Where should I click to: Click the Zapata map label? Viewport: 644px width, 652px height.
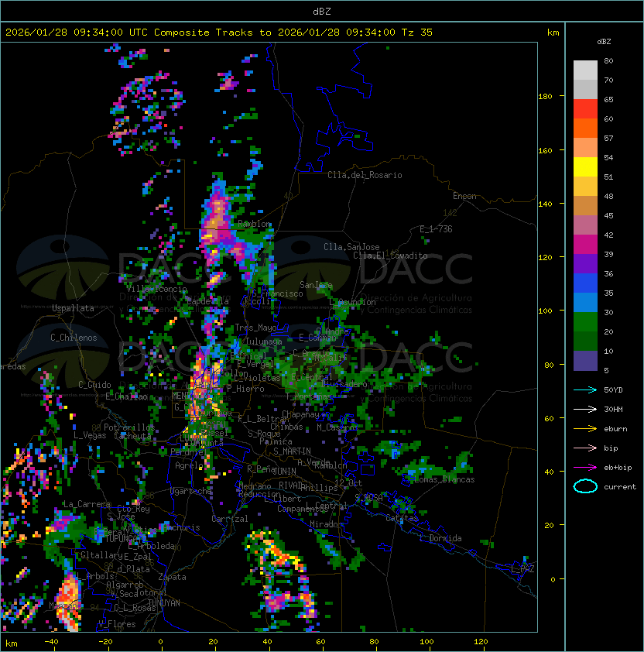coord(172,577)
